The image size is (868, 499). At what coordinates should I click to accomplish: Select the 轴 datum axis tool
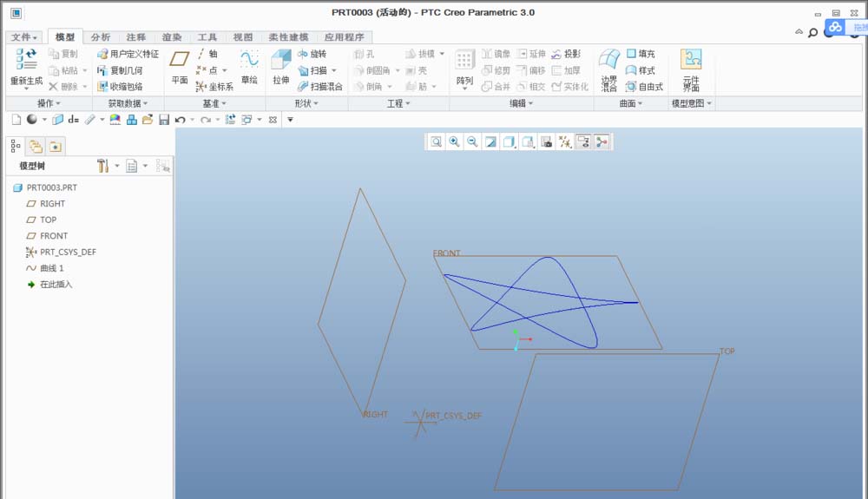click(x=207, y=54)
